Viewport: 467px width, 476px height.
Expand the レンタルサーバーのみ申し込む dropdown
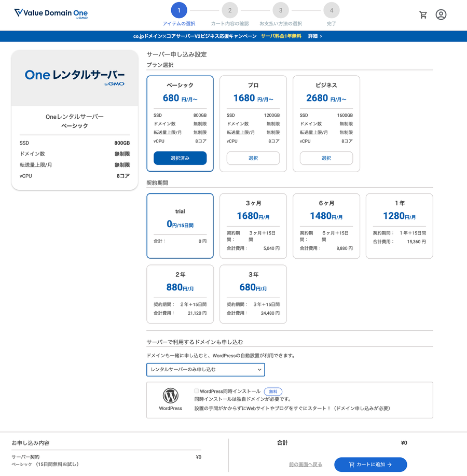(x=205, y=370)
